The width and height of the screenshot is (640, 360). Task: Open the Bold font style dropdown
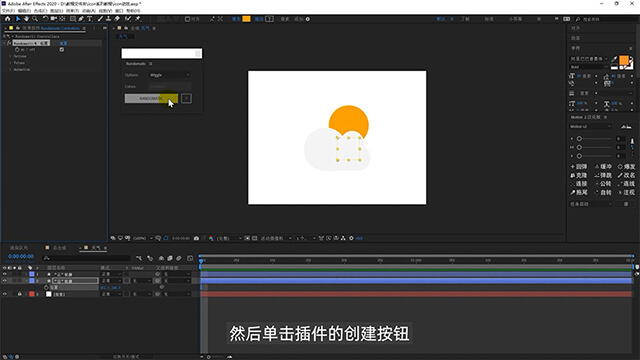[589, 67]
